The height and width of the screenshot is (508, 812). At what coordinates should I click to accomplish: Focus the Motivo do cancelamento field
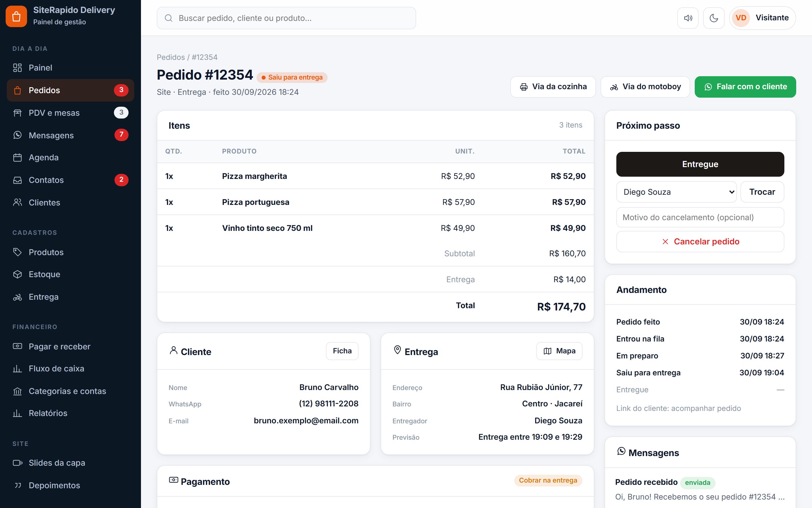(x=700, y=217)
